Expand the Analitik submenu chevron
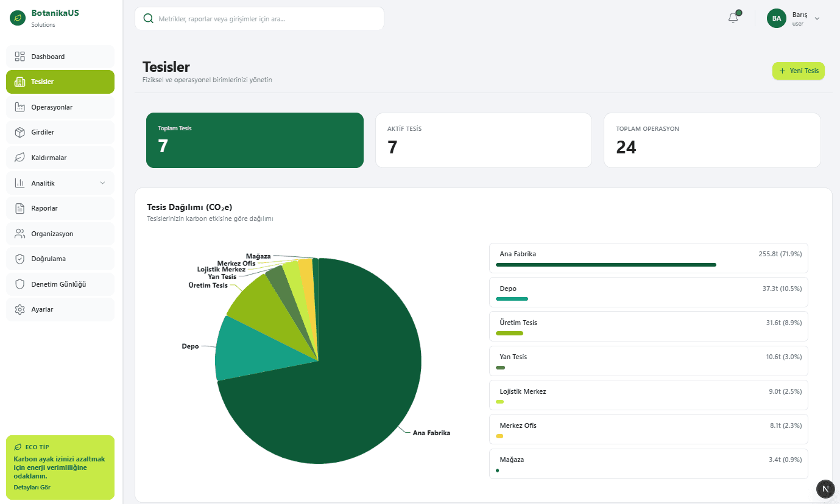Viewport: 840px width, 504px height. pos(102,183)
